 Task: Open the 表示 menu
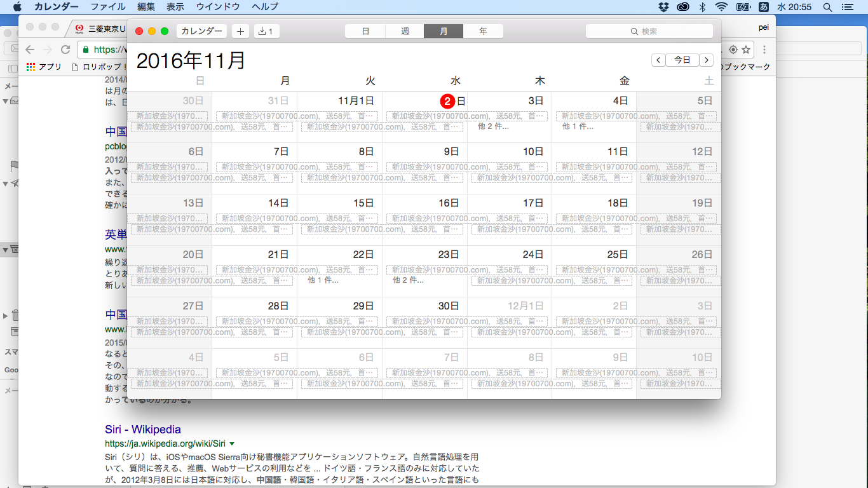click(175, 7)
